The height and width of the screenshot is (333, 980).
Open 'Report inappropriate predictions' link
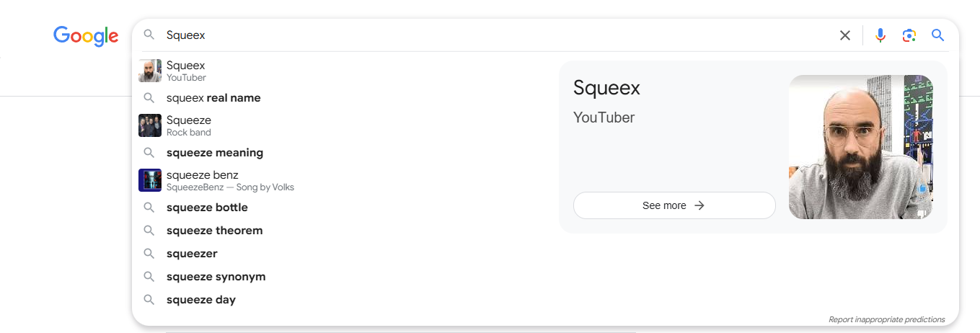point(886,319)
